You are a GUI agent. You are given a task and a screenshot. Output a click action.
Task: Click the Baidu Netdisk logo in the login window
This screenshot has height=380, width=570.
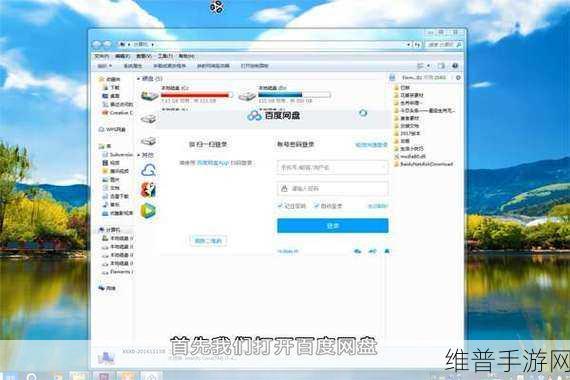click(x=273, y=116)
